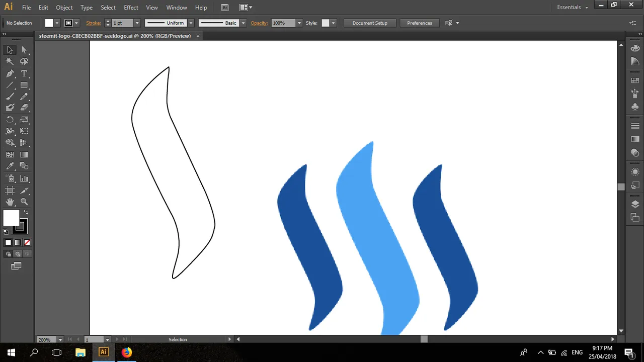Choose the Lasso tool
Image resolution: width=644 pixels, height=362 pixels.
point(24,61)
